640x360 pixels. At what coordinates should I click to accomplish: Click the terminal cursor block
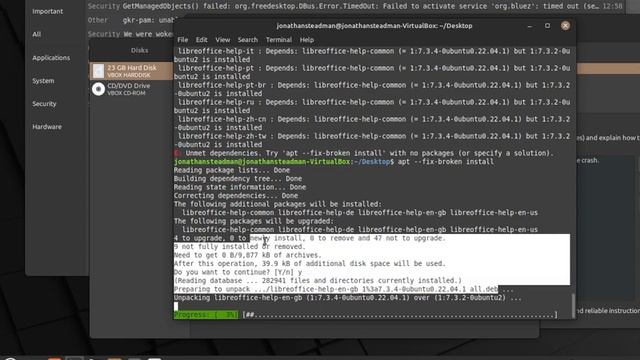pos(176,306)
